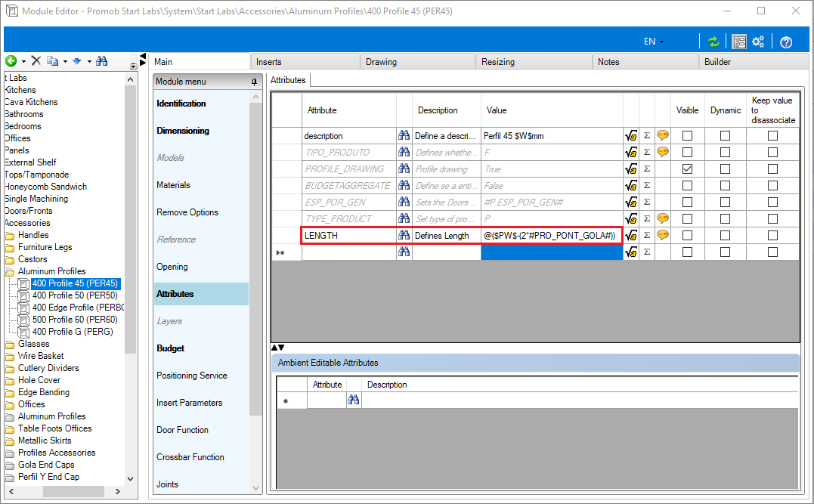Open dropdown arrow next to the copy icon

tap(65, 61)
